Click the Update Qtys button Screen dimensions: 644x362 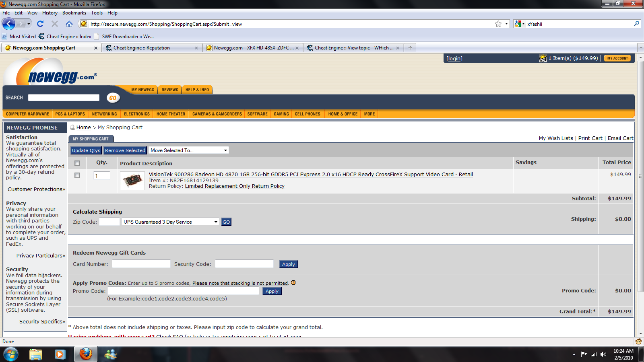(86, 150)
